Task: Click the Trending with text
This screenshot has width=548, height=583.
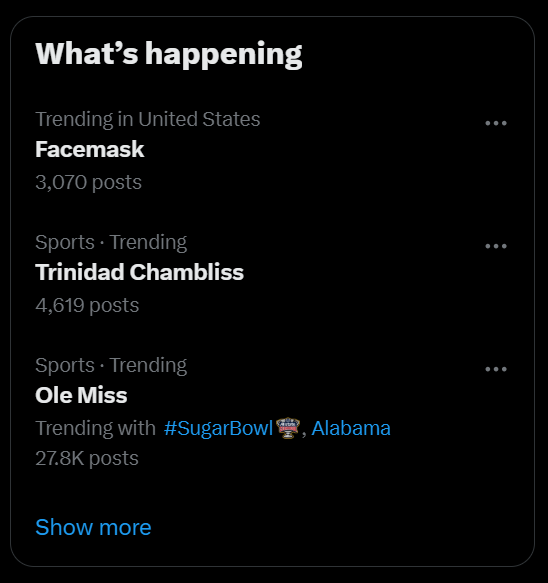Action: (96, 428)
